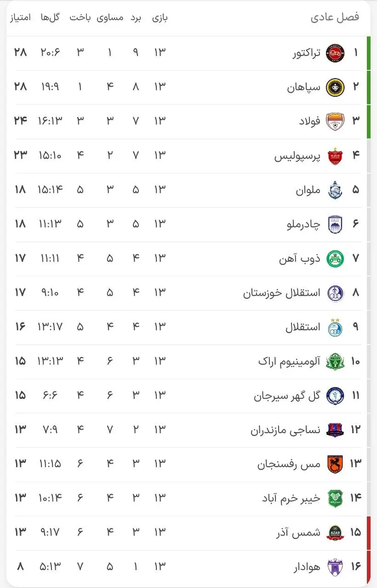Tap the Foolad team badge
The height and width of the screenshot is (588, 377).
click(x=335, y=121)
